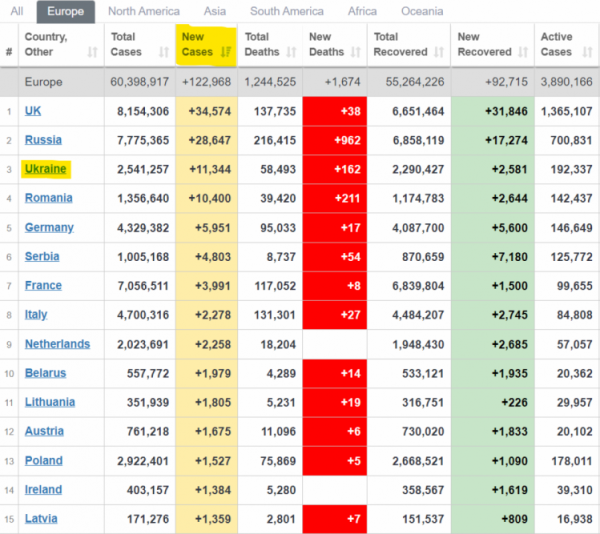This screenshot has height=534, width=600.
Task: Follow the Germany country link
Action: tap(49, 228)
